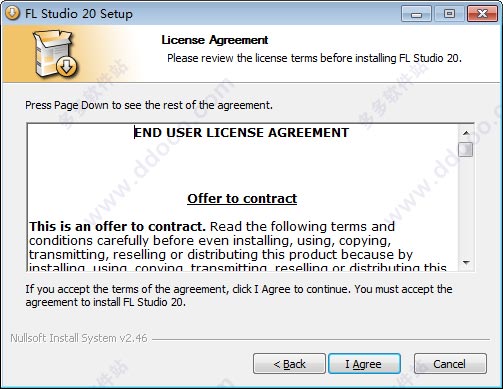
Task: Click the license scrollbar down arrow
Action: coord(466,263)
